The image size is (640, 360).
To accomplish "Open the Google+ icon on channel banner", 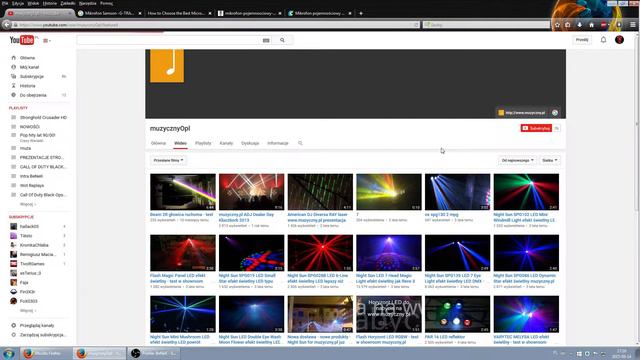I will [x=555, y=113].
